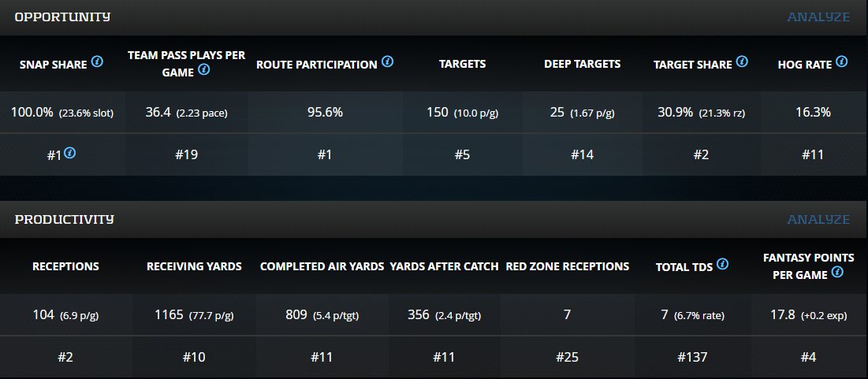
Task: Select the Deep Targets column header
Action: pyautogui.click(x=582, y=64)
